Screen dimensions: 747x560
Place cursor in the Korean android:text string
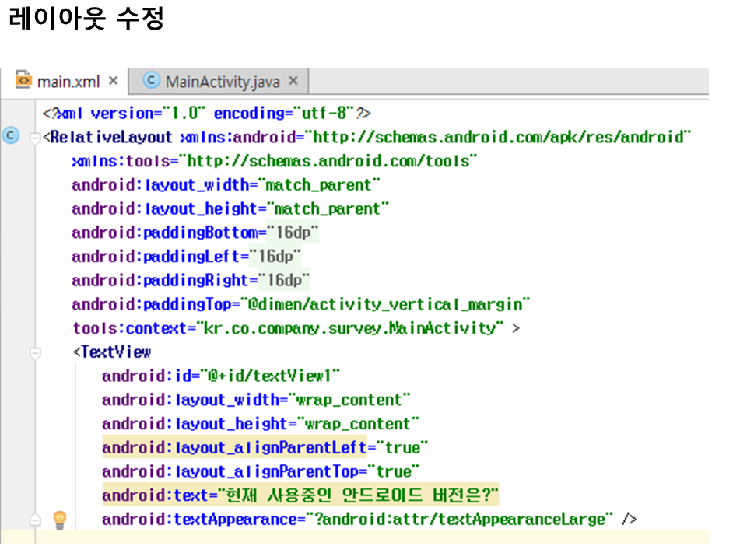tap(358, 495)
